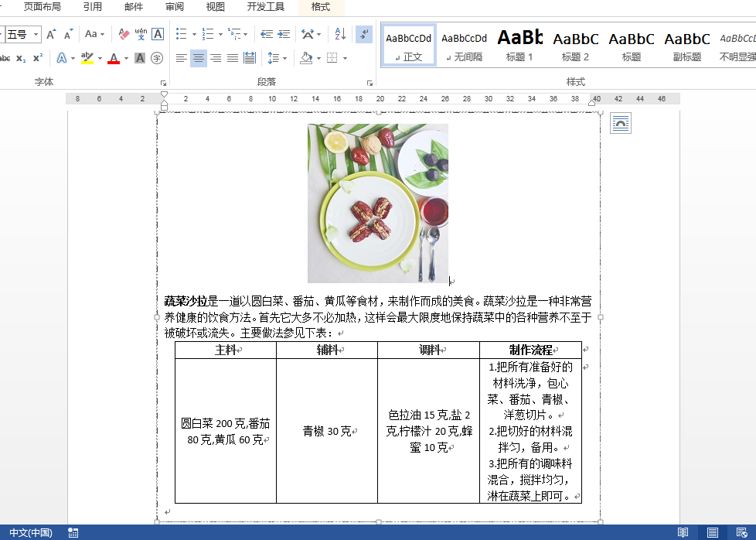This screenshot has height=540, width=756.
Task: Expand the Numbering dropdown arrow
Action: pyautogui.click(x=220, y=34)
